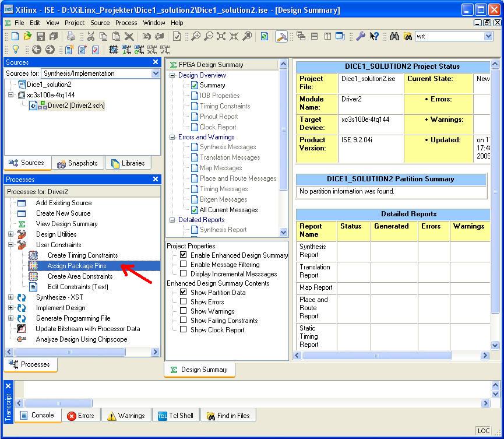Image resolution: width=504 pixels, height=439 pixels.
Task: Click the Delete X toolbar icon
Action: tap(129, 36)
